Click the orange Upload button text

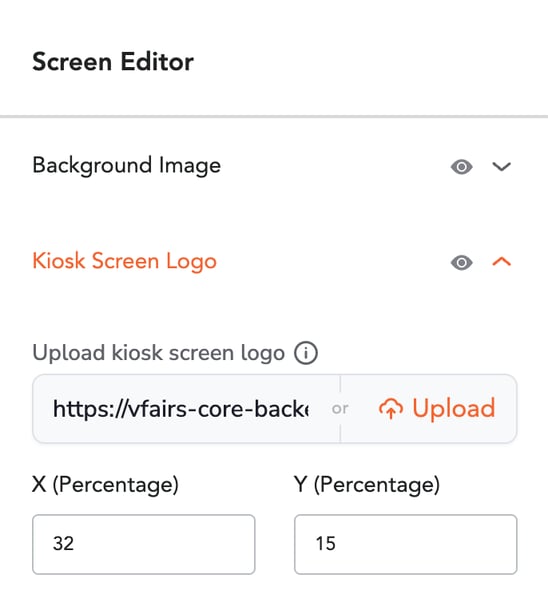[x=454, y=408]
